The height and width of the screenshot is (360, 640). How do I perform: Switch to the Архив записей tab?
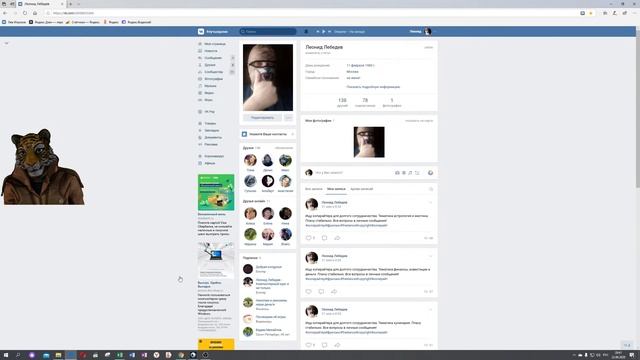(362, 189)
